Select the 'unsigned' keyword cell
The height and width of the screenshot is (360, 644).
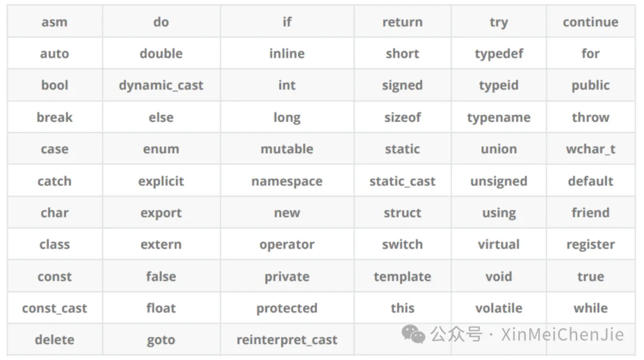click(499, 181)
